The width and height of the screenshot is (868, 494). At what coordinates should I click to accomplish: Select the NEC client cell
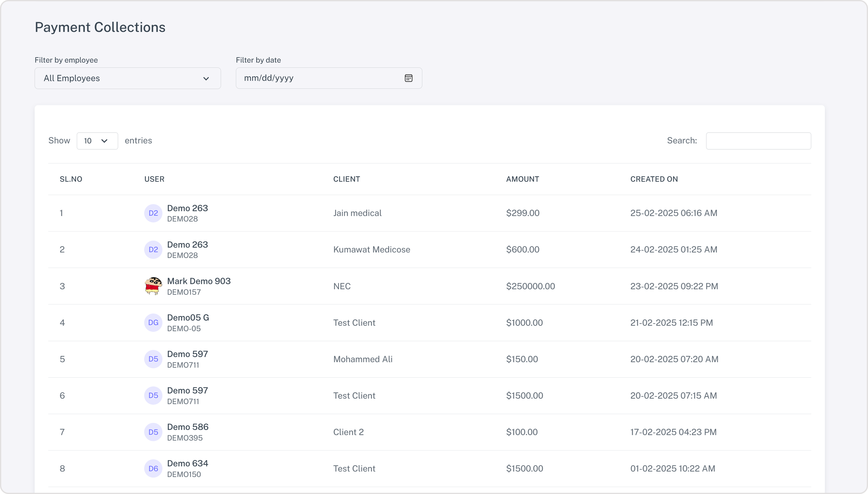(x=342, y=286)
